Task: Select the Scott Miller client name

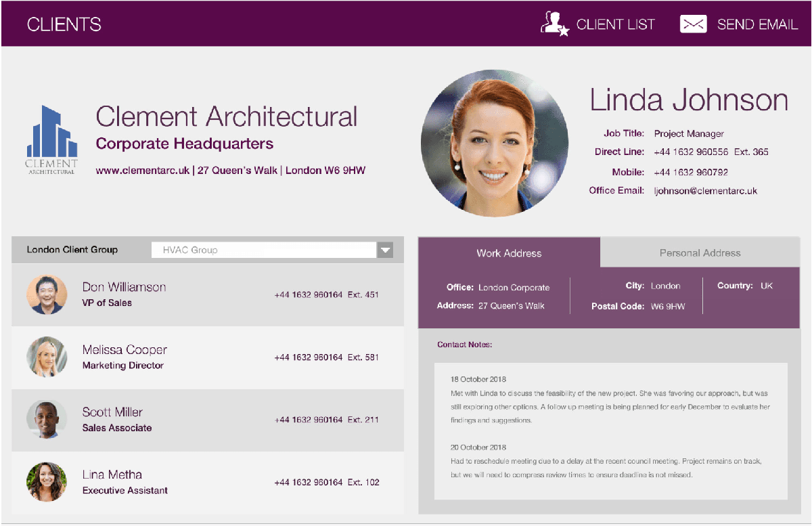Action: click(x=112, y=412)
